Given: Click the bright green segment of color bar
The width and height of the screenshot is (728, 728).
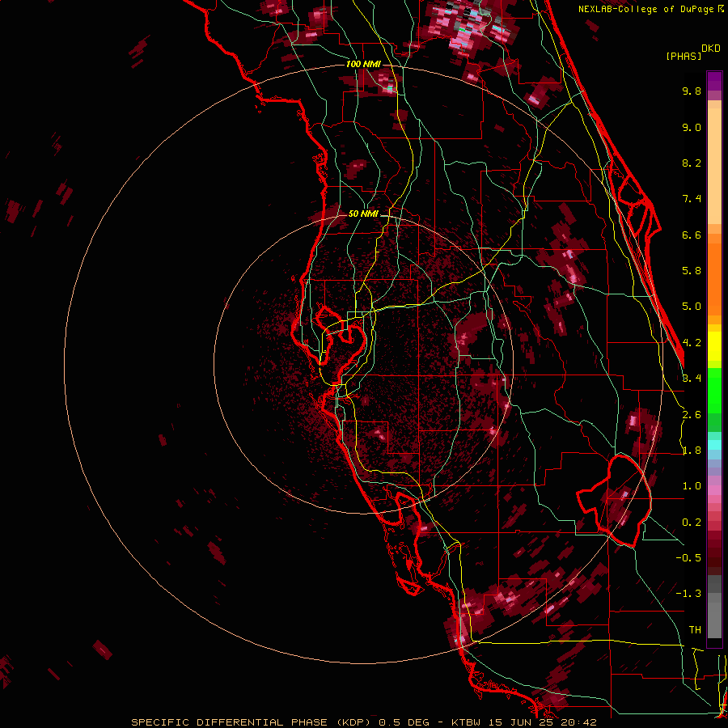Looking at the screenshot, I should point(714,391).
